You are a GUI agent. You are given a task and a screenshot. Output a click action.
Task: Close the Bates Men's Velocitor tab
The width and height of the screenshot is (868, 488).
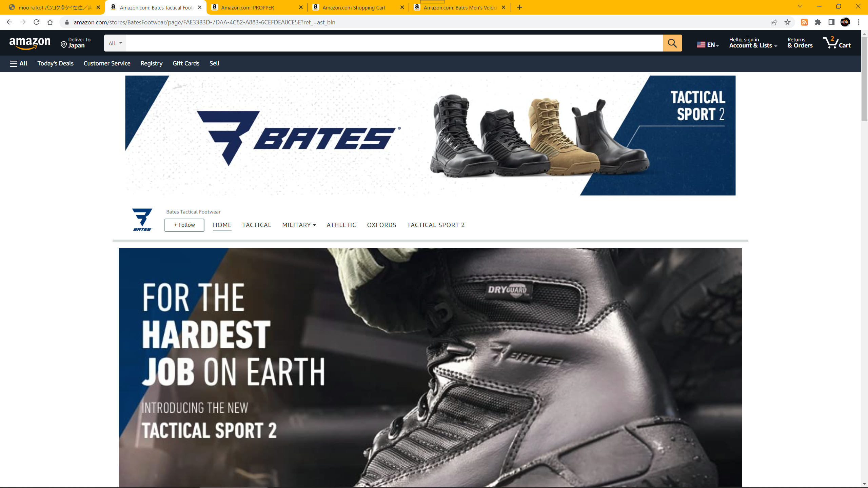click(504, 7)
